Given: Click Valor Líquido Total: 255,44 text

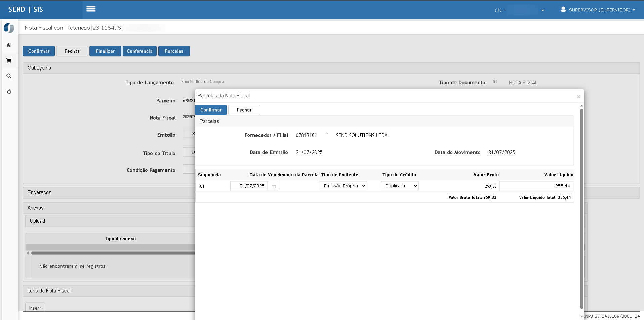Looking at the screenshot, I should click(x=545, y=197).
